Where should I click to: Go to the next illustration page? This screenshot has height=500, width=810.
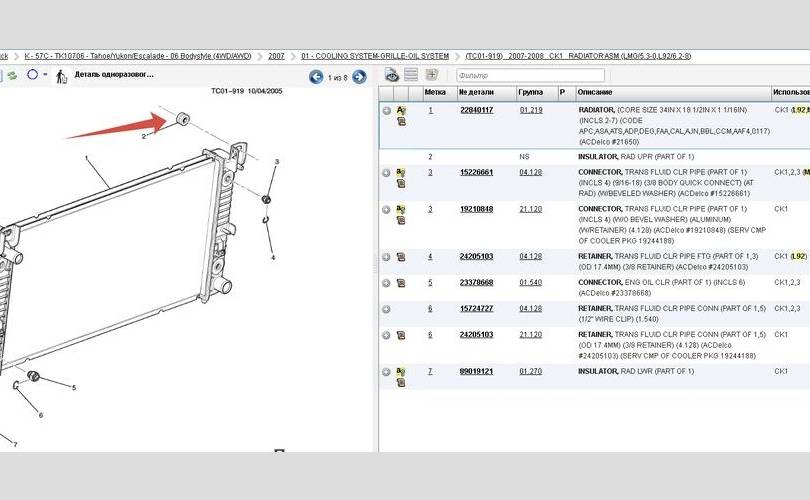[359, 77]
